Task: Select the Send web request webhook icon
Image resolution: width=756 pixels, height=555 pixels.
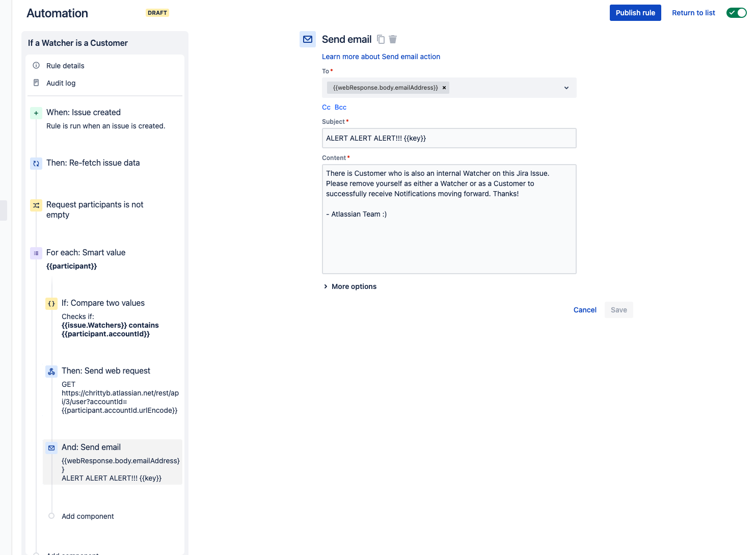Action: tap(51, 372)
